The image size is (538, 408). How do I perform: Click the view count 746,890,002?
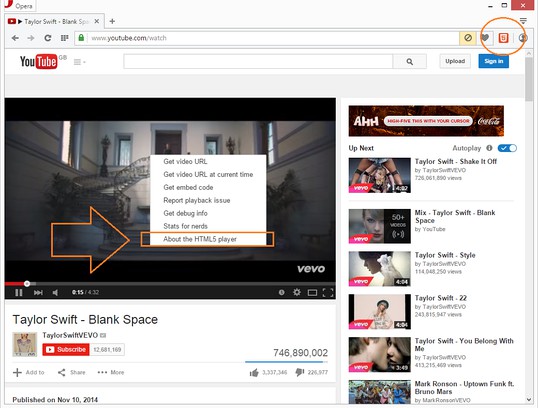300,352
